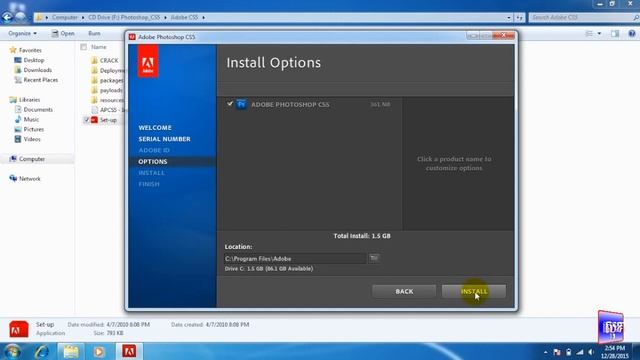Image resolution: width=640 pixels, height=360 pixels.
Task: Click the Adobe installer taskbar icon
Action: pos(129,351)
